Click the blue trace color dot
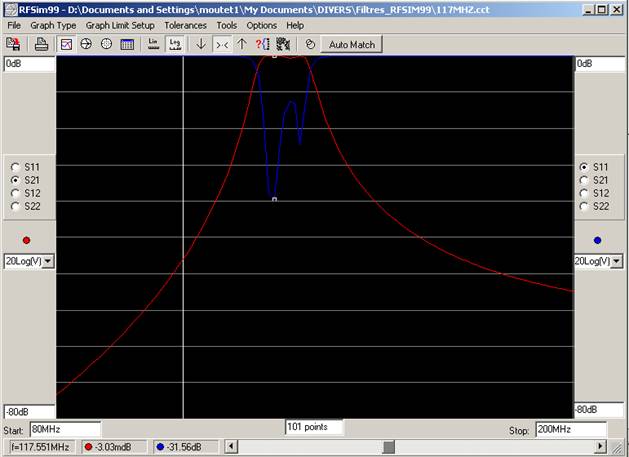Screen dimensions: 629x457 [598, 240]
